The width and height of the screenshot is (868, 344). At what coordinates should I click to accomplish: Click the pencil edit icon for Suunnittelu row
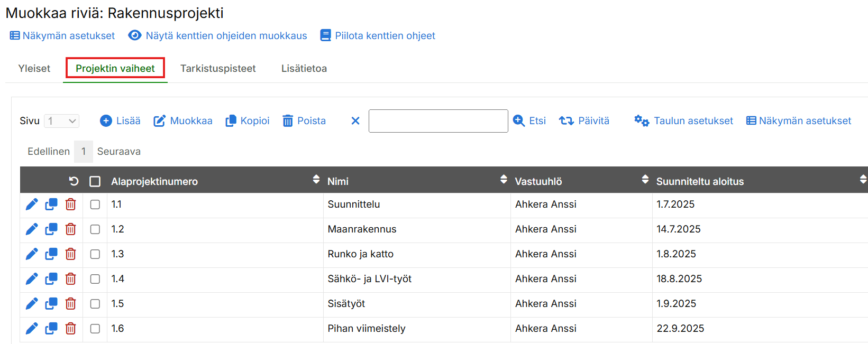coord(32,204)
